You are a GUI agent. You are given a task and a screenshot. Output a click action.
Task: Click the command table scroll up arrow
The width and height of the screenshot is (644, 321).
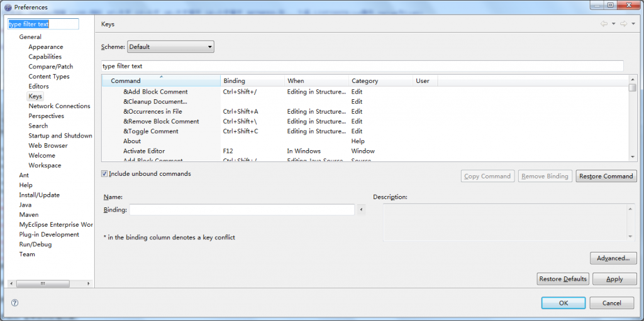tap(633, 79)
